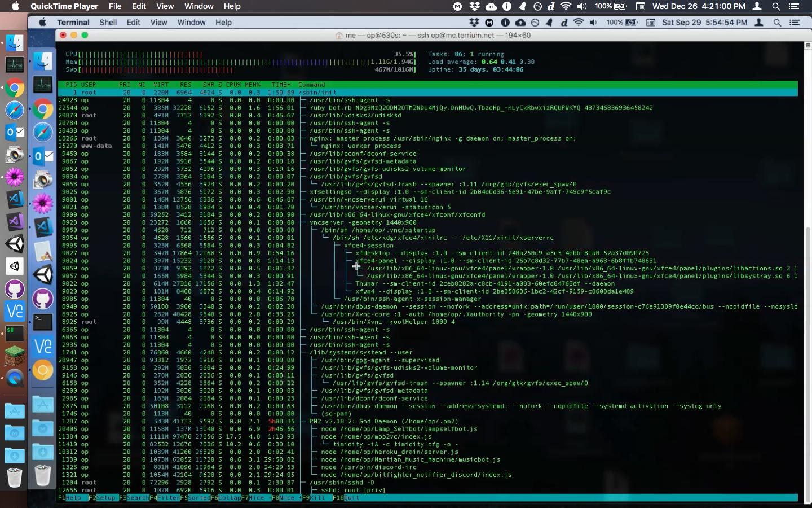
Task: Click F2 Setup in htop footer
Action: pos(103,498)
